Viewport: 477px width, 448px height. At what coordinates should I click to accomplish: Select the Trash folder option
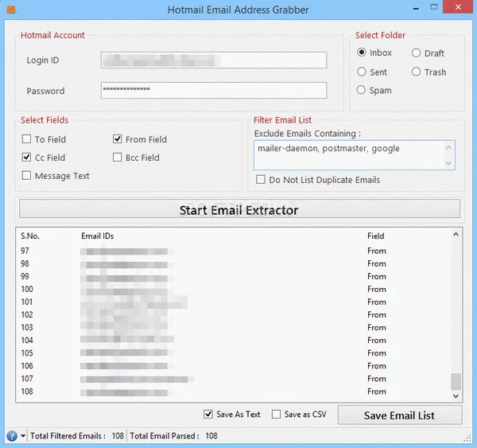click(x=417, y=72)
